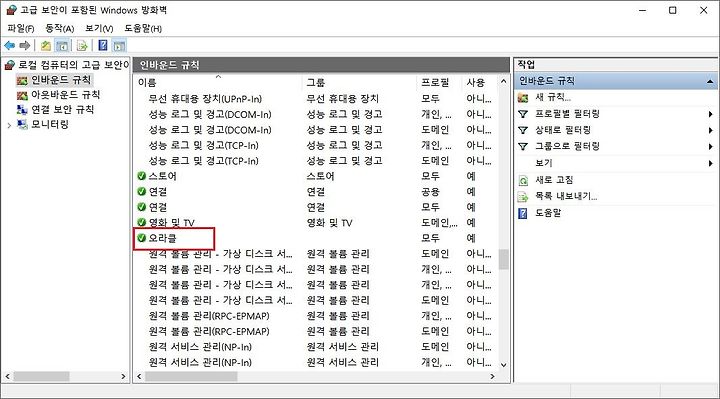
Task: Click the 상태로 필터링 funnel icon
Action: click(x=523, y=130)
